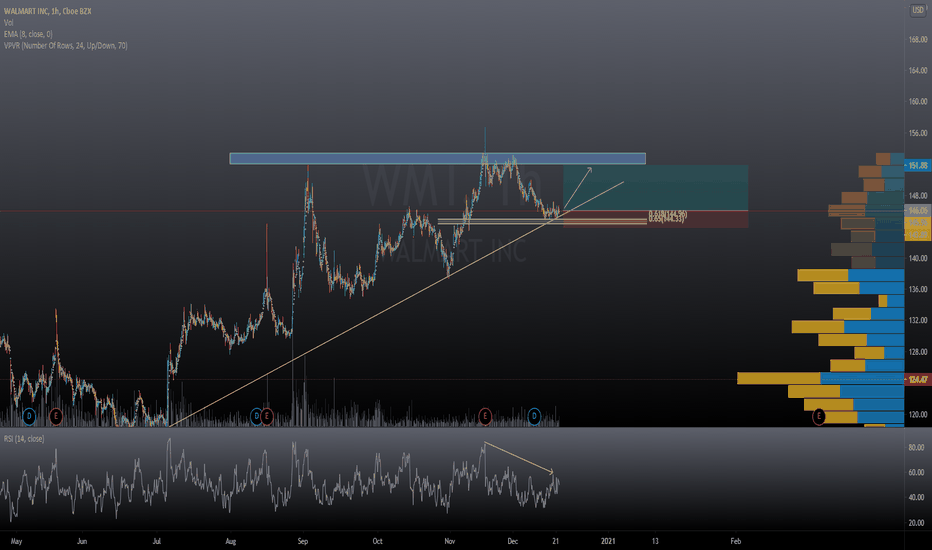
Task: Click Nov on the time axis
Action: tap(450, 541)
